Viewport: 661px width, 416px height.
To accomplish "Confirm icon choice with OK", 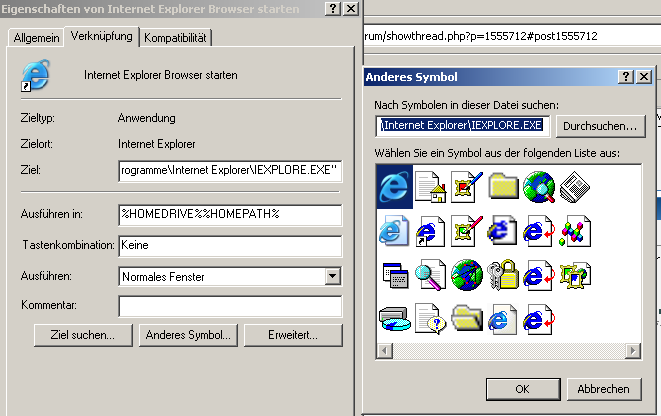I will (523, 389).
